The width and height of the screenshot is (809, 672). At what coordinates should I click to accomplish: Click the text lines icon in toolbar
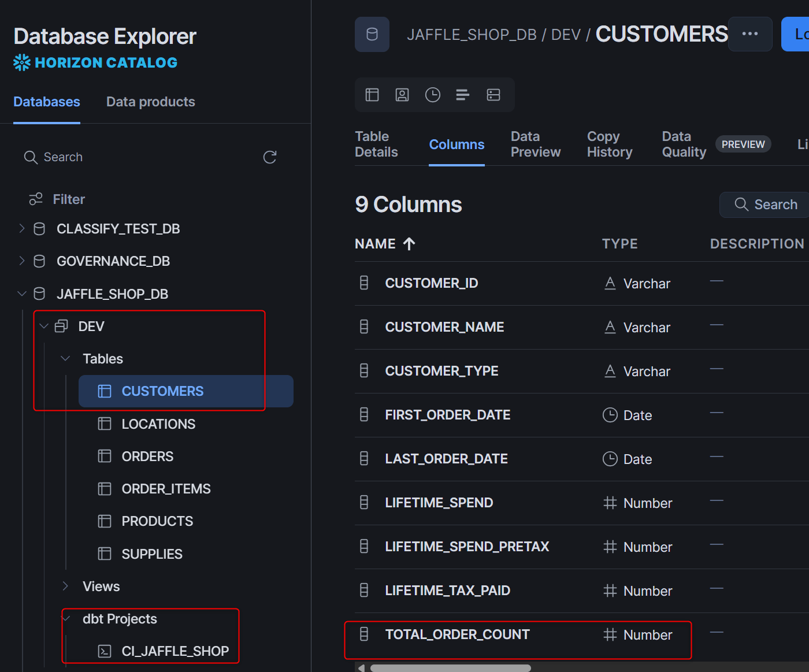(463, 95)
